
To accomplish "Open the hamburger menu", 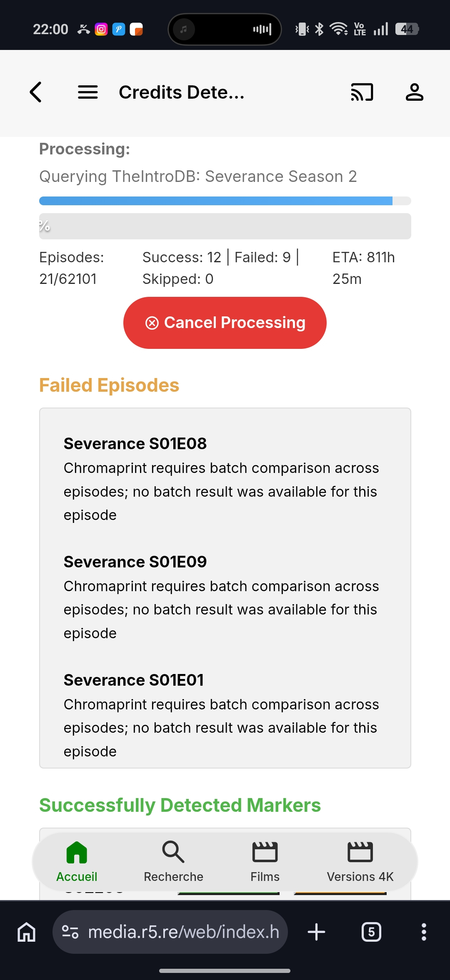I will coord(88,92).
